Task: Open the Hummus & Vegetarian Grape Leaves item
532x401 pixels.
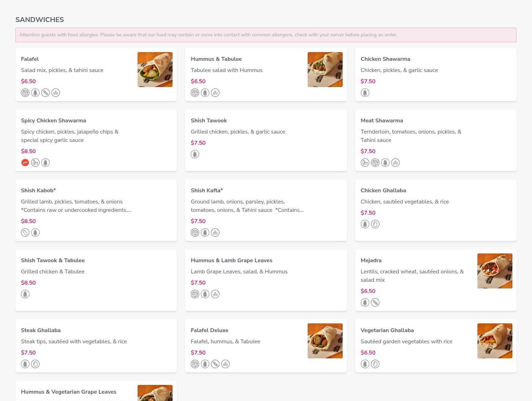Action: [69, 392]
